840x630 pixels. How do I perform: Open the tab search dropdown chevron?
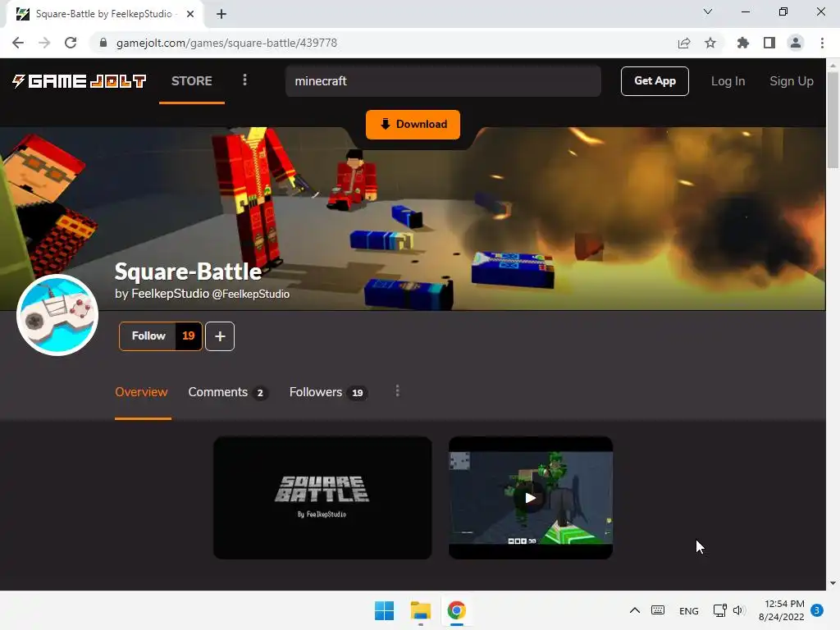(708, 11)
